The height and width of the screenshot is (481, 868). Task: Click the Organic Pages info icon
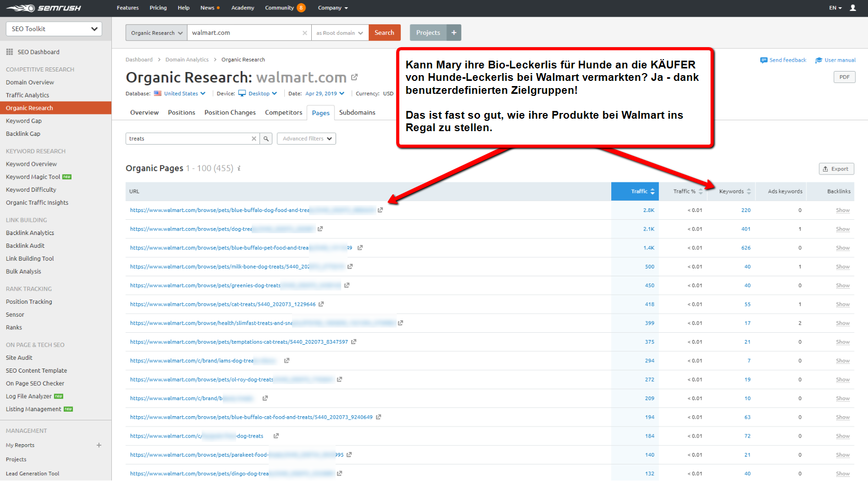tap(239, 168)
